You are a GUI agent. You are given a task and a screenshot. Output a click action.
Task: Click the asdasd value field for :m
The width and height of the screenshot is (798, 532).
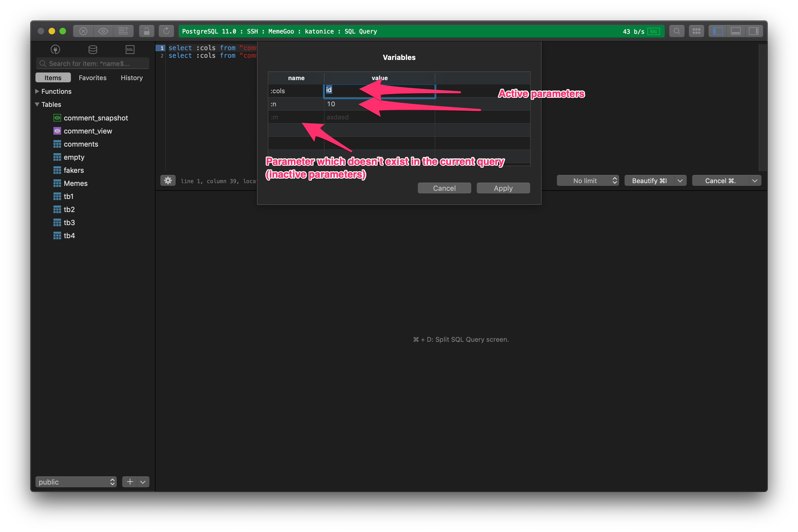[379, 117]
